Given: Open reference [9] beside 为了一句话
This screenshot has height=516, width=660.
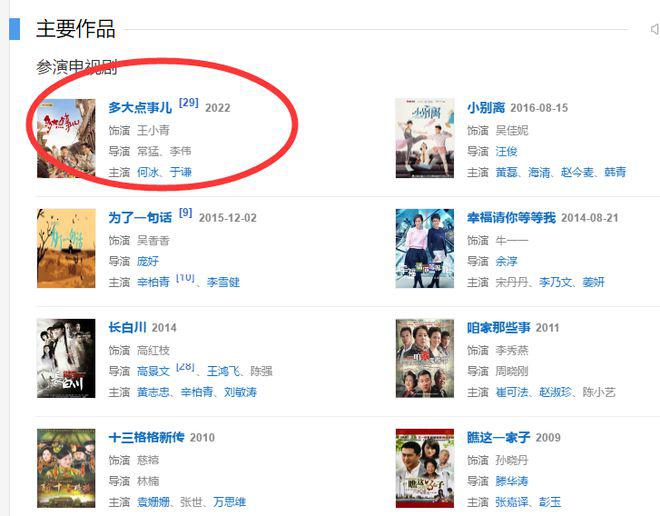Looking at the screenshot, I should point(185,213).
